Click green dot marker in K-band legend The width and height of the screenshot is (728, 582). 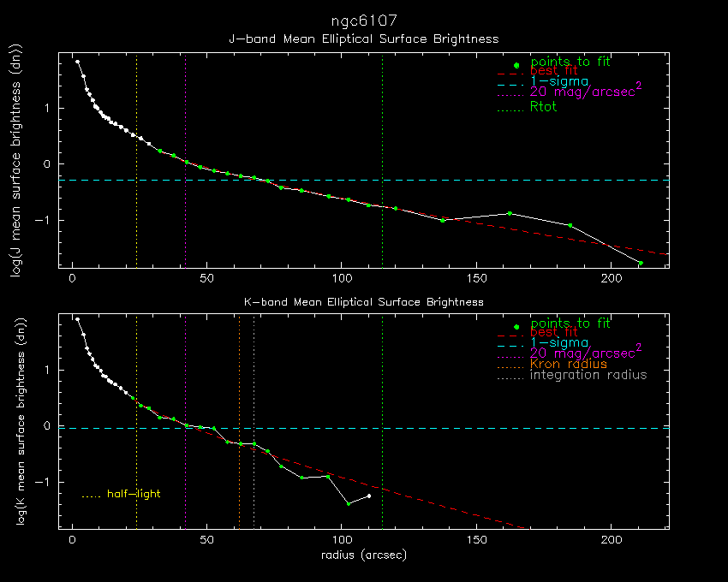516,327
